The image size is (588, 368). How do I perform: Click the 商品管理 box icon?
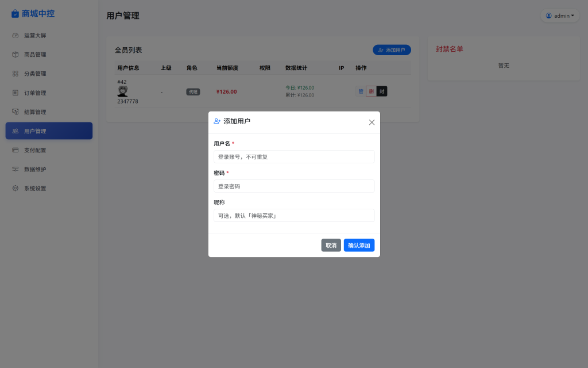click(x=15, y=54)
